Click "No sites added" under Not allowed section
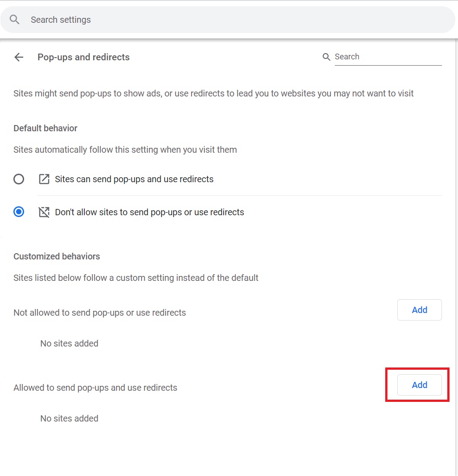Image resolution: width=458 pixels, height=476 pixels. click(x=69, y=343)
